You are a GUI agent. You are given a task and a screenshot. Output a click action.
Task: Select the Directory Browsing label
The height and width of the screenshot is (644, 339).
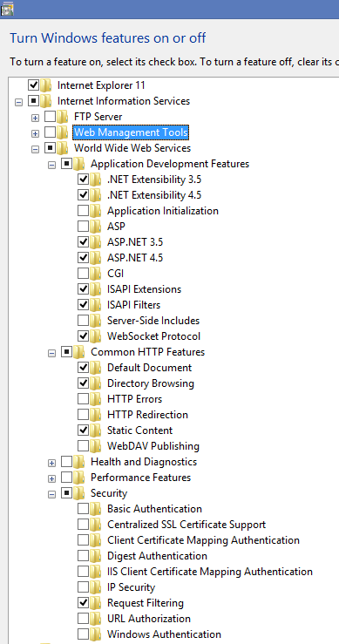click(151, 383)
